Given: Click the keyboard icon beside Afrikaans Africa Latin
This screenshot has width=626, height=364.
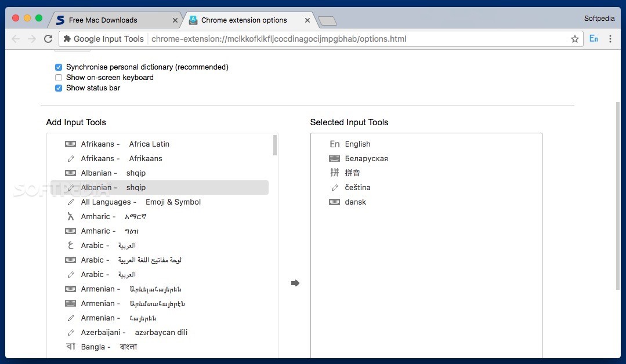Looking at the screenshot, I should tap(70, 144).
